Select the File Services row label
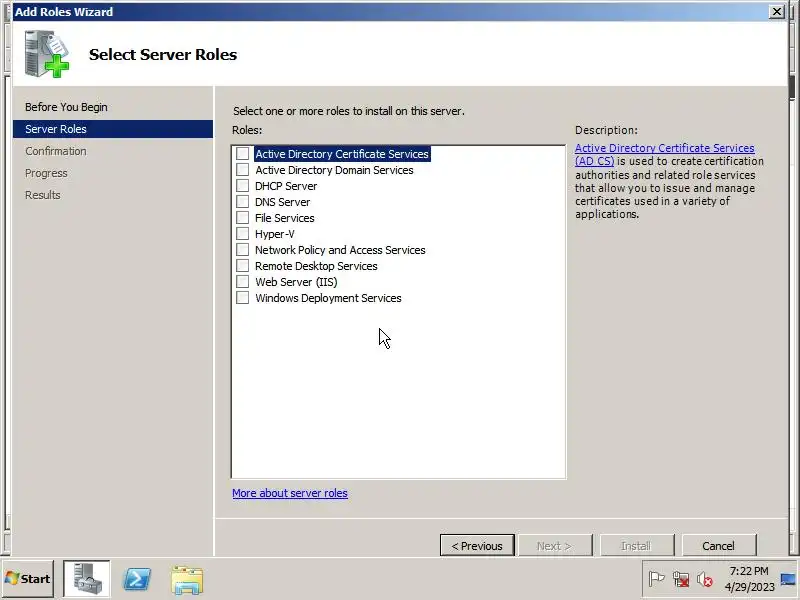This screenshot has width=800, height=600. coord(284,218)
